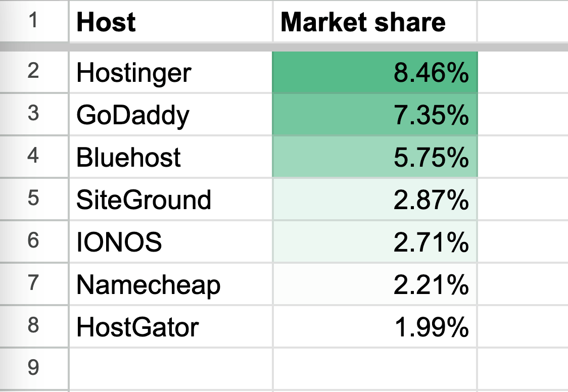The width and height of the screenshot is (568, 392).
Task: Select the 2.21% cell
Action: tap(374, 284)
